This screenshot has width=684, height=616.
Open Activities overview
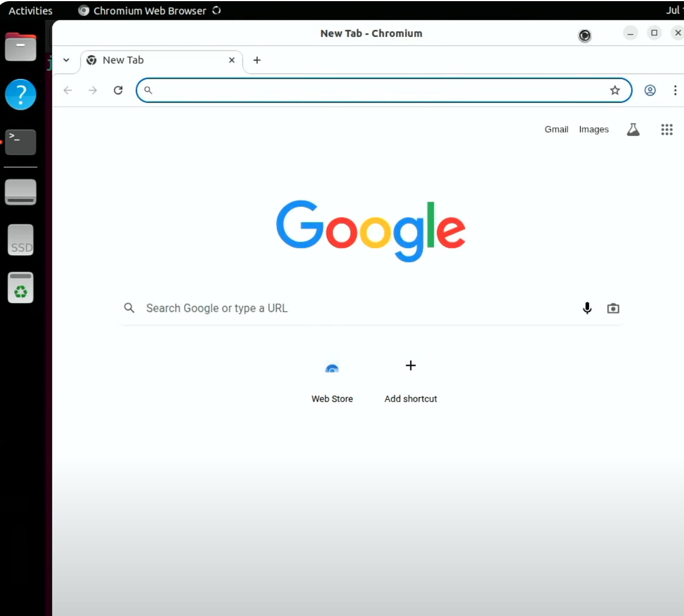coord(31,11)
